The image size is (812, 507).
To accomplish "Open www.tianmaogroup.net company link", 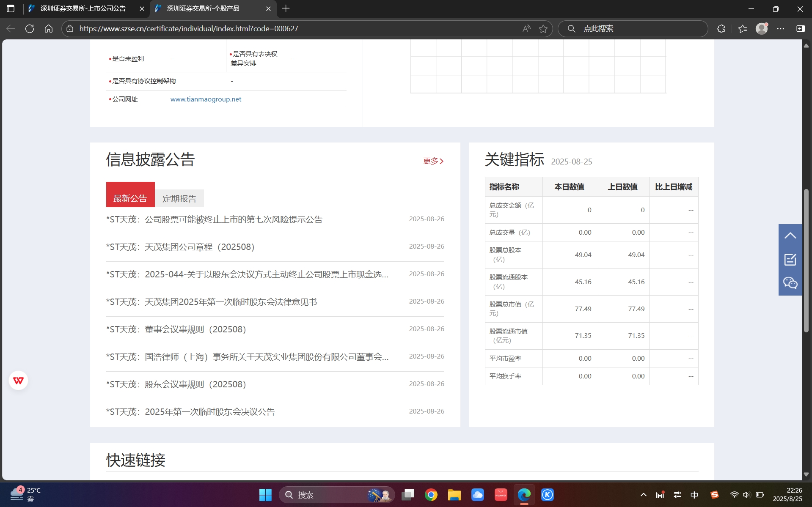I will coord(206,99).
